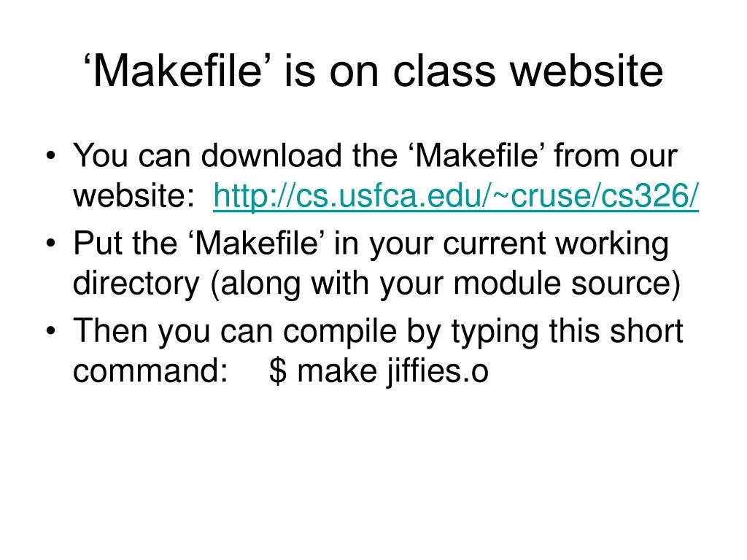Click the words 'from our' in first bullet

(616, 155)
